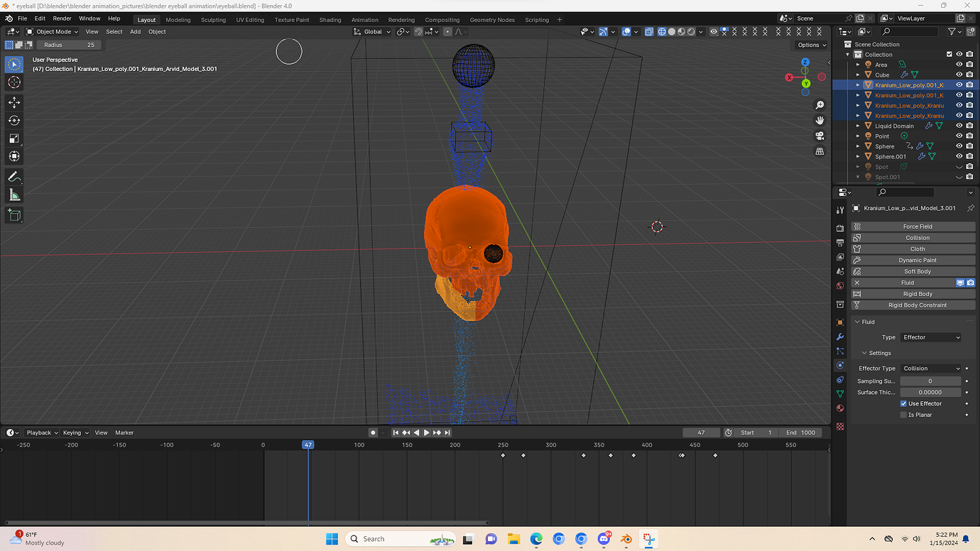Activate the Scale tool
Screen dimensions: 980x551
14,138
